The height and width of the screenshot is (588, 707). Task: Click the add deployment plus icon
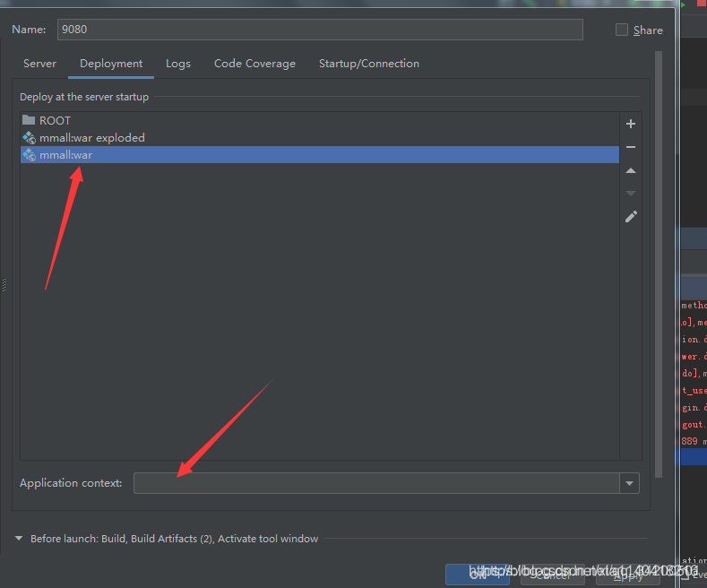click(x=630, y=124)
